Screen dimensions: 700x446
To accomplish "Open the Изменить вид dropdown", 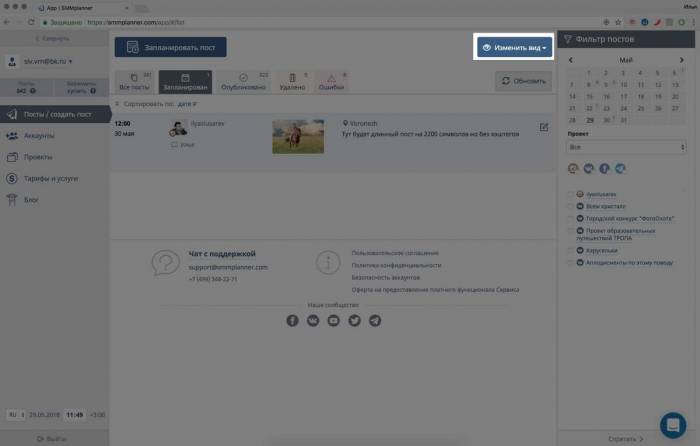I will 514,47.
